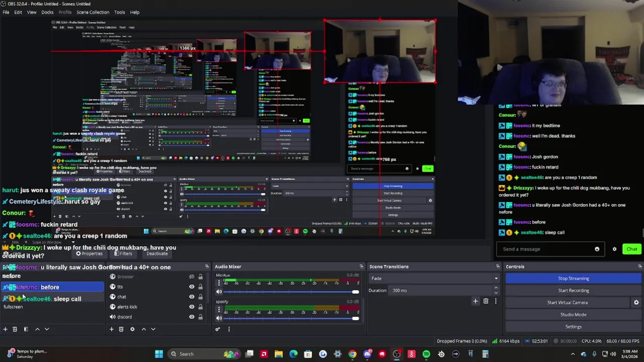Open Spotify from the Windows taskbar
644x362 pixels.
coord(426,354)
